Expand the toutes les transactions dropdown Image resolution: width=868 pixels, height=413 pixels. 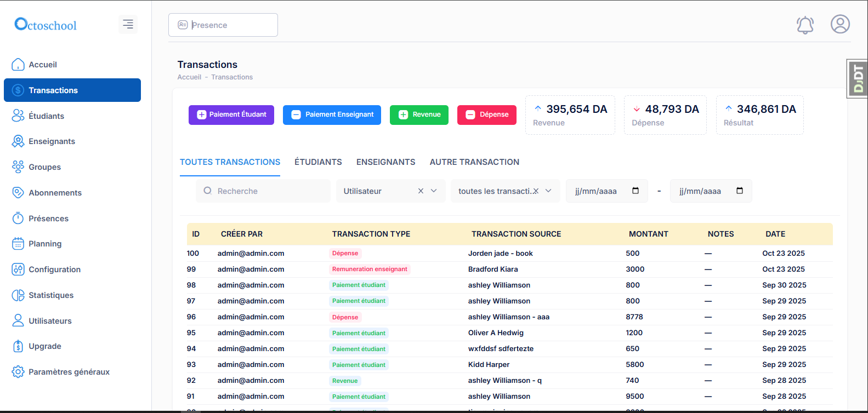[548, 191]
